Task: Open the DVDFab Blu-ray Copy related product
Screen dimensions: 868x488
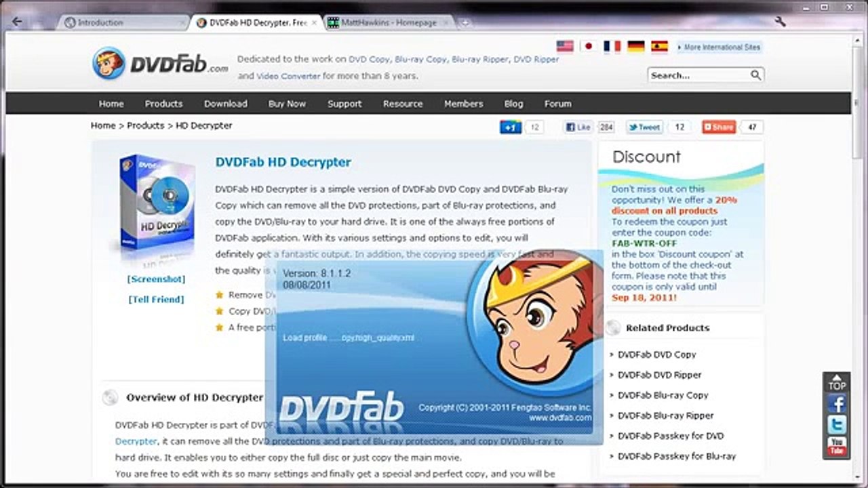Action: [x=663, y=395]
